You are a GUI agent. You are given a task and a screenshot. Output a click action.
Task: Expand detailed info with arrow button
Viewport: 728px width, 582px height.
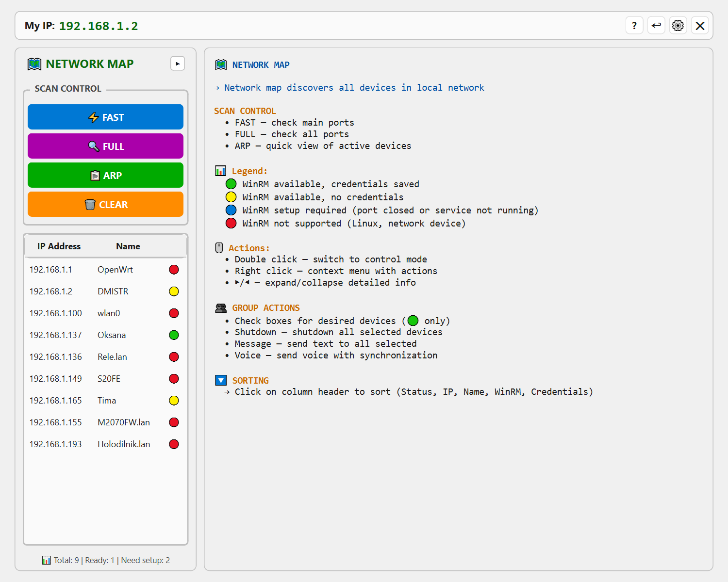point(178,64)
